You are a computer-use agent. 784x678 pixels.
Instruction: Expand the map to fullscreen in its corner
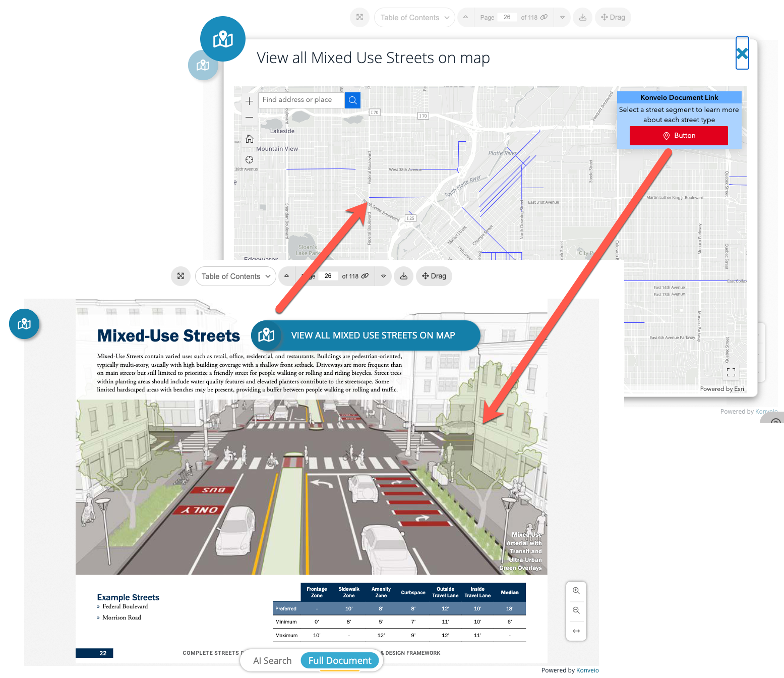coord(731,372)
